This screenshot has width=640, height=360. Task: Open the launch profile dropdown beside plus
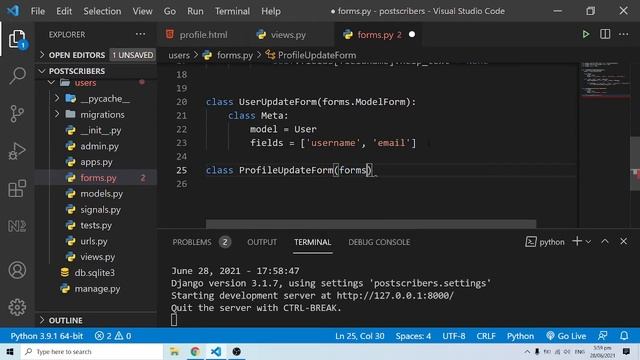pyautogui.click(x=588, y=242)
